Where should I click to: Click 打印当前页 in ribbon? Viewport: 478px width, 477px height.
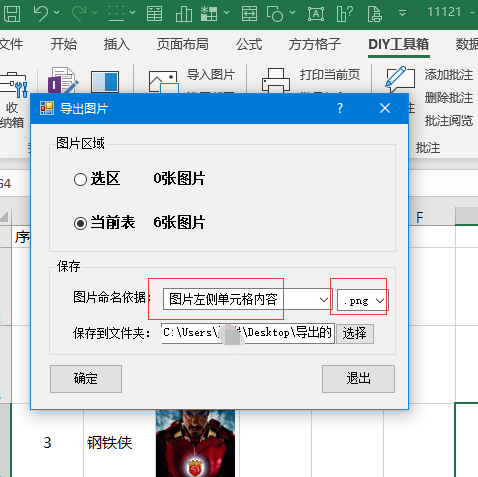coord(330,75)
